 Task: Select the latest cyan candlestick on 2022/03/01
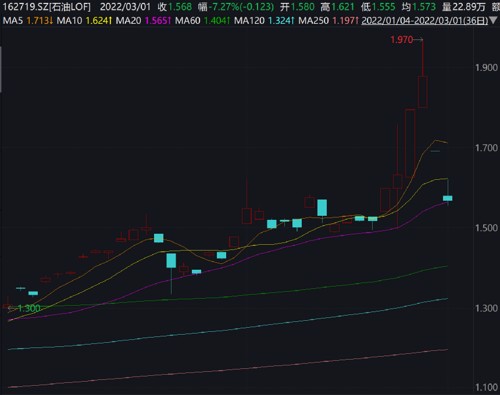pos(448,198)
